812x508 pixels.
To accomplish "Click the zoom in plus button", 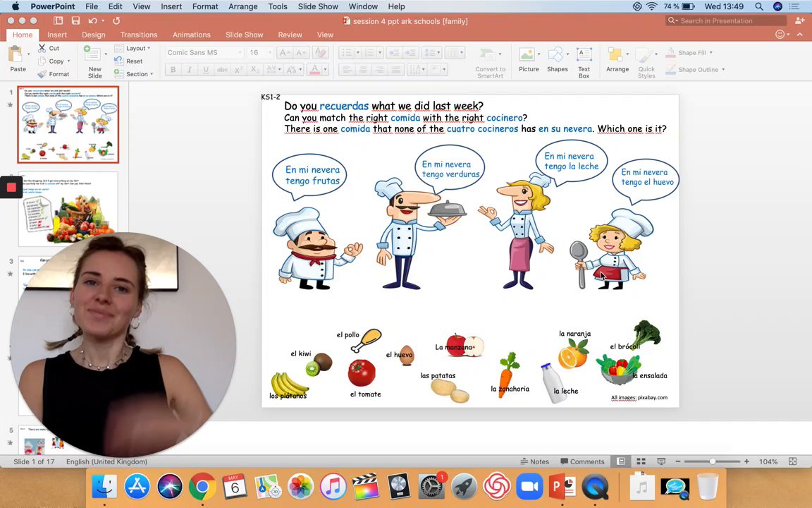I will point(746,461).
